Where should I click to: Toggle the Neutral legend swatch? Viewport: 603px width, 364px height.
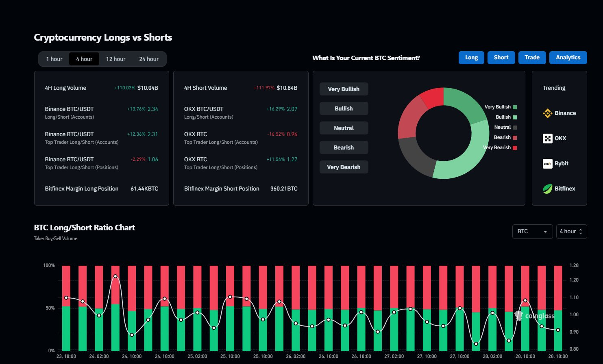(515, 128)
